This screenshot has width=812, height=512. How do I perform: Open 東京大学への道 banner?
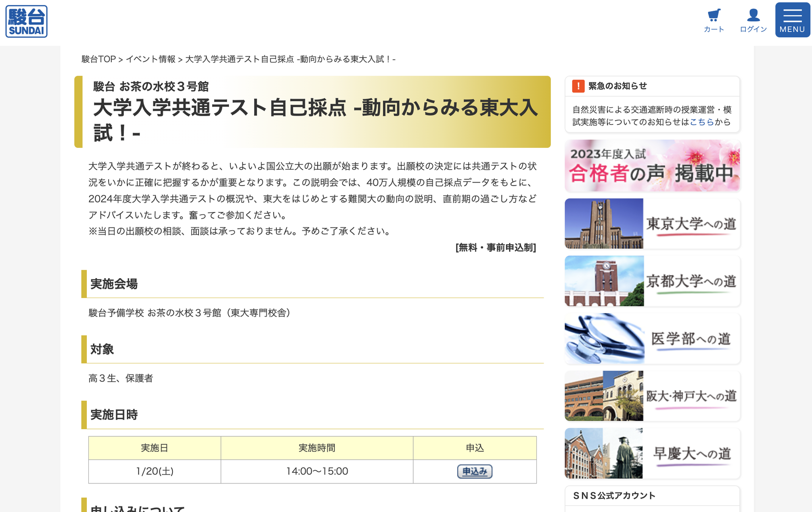point(652,224)
